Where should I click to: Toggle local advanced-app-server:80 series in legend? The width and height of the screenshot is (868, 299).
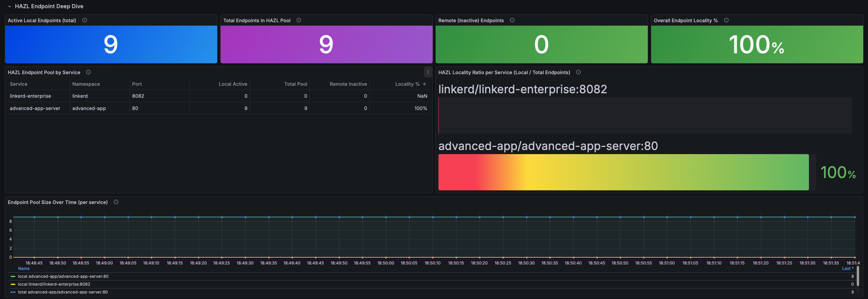point(63,276)
